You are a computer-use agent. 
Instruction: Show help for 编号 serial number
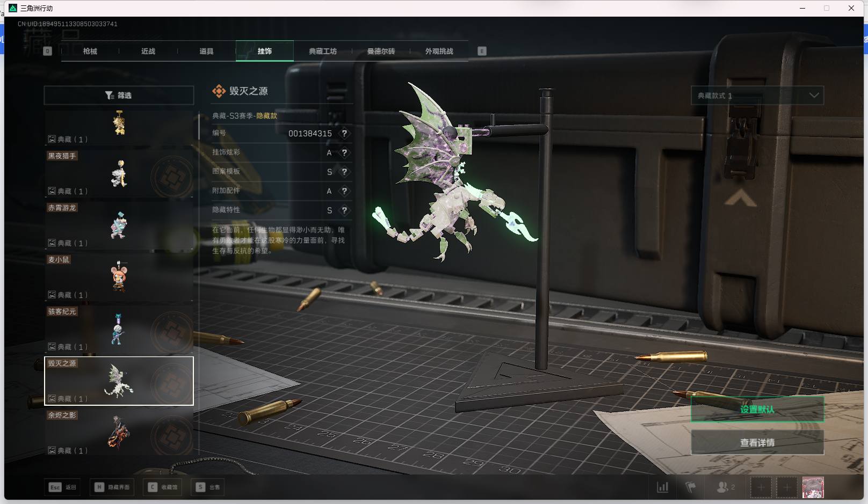click(344, 133)
